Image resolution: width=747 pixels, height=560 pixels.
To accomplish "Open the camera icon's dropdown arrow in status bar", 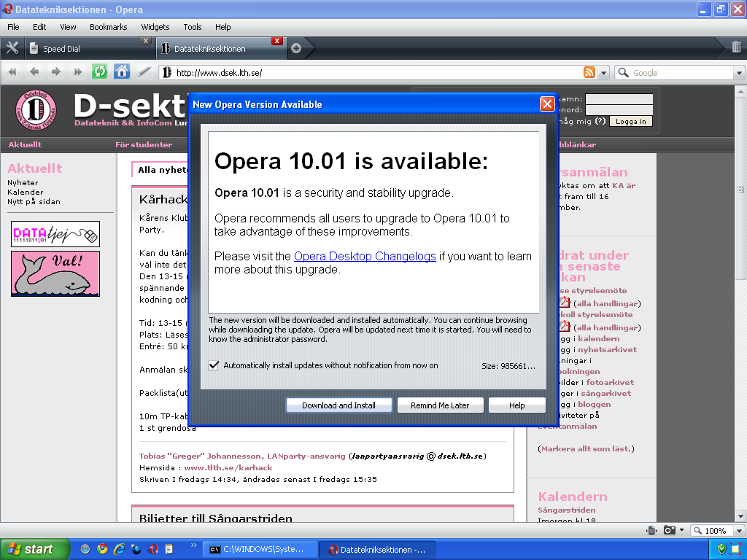I will tap(681, 531).
